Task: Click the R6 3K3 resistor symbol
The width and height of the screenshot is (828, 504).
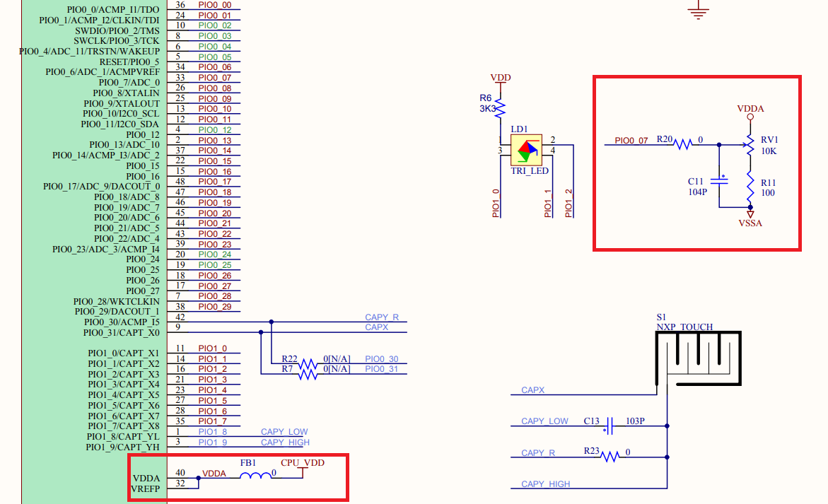Action: point(500,107)
